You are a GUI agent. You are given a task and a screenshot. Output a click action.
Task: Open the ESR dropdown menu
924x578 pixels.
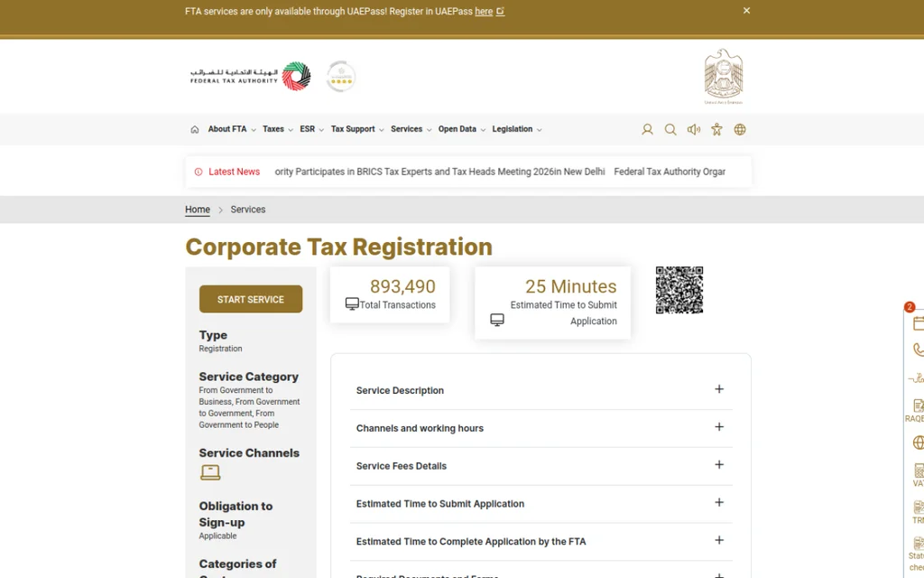pos(311,129)
